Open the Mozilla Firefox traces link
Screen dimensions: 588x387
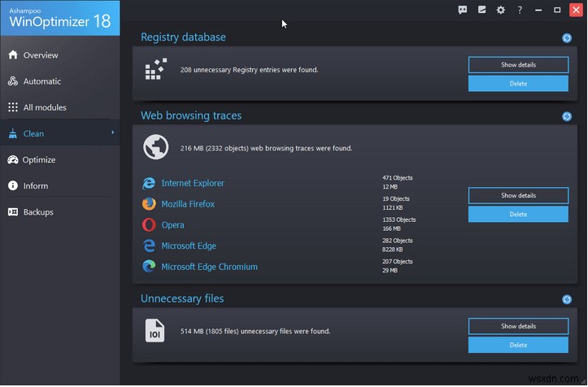188,204
